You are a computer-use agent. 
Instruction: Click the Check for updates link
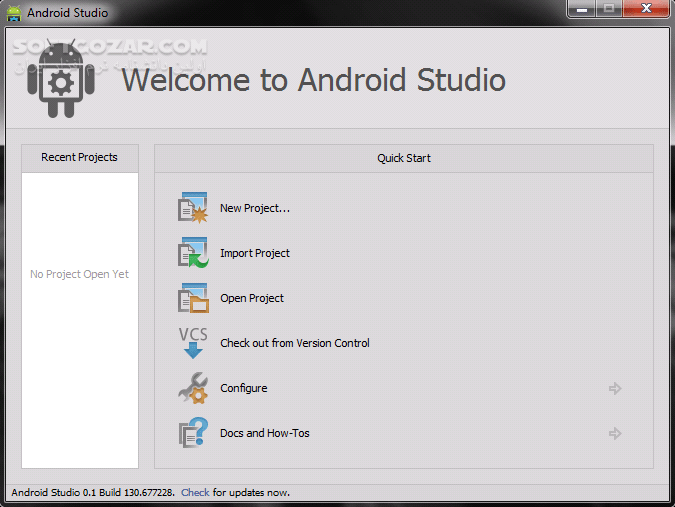tap(195, 492)
